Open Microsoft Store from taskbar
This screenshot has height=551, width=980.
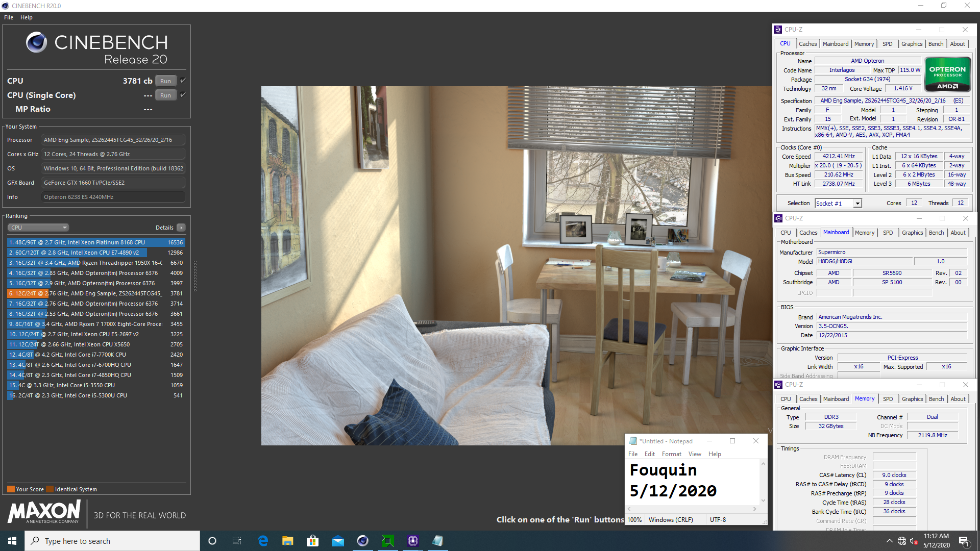click(312, 541)
